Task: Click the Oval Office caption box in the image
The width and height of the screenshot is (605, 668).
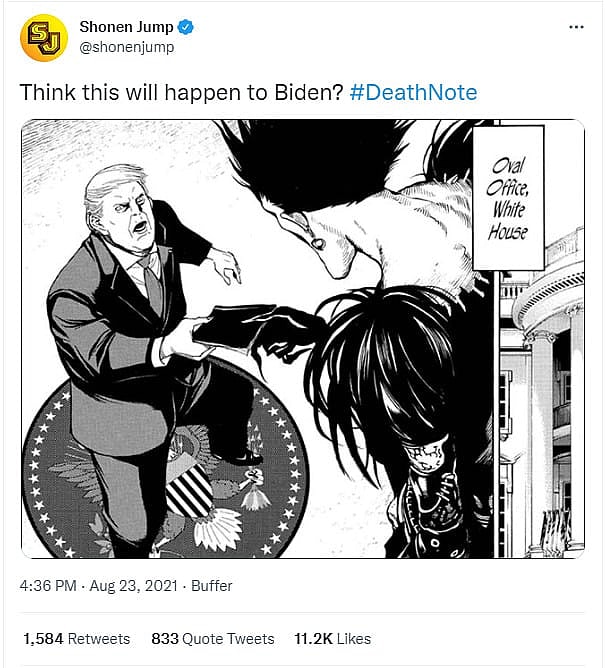Action: click(507, 196)
